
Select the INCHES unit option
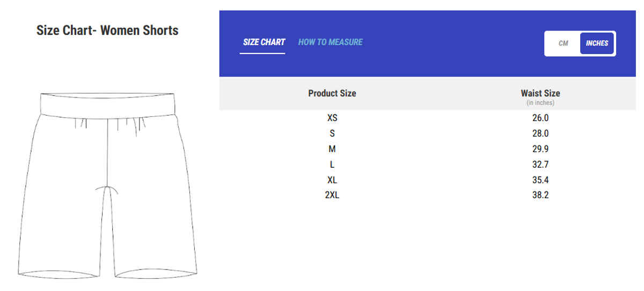tap(597, 43)
